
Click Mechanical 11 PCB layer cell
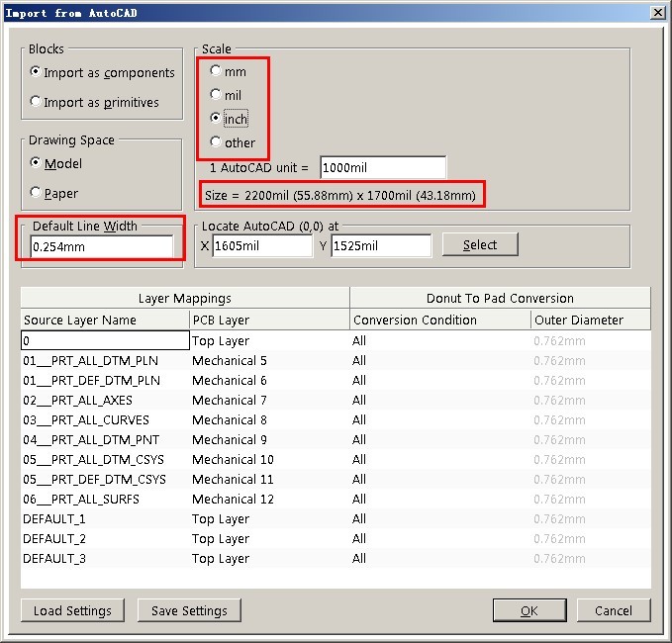pyautogui.click(x=269, y=480)
